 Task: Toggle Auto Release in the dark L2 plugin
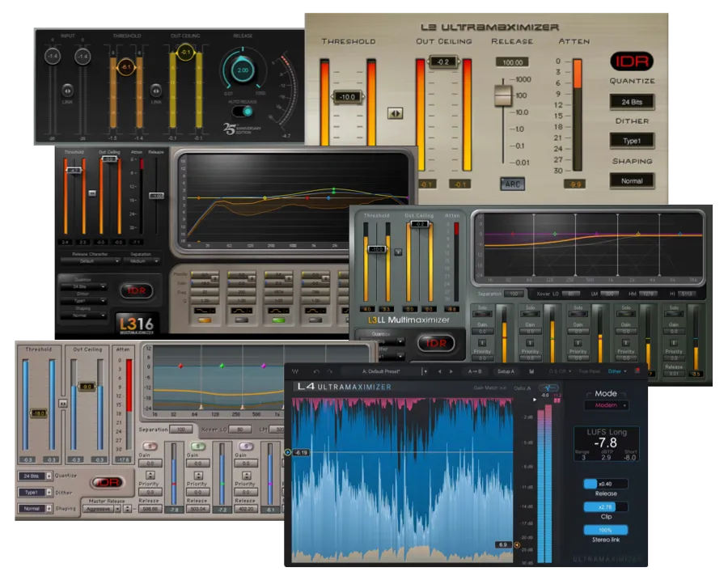[x=243, y=112]
